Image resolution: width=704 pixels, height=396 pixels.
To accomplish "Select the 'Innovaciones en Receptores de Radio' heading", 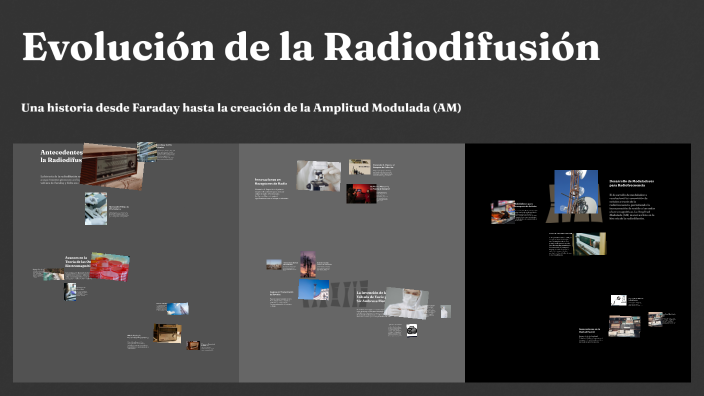I will tap(271, 182).
